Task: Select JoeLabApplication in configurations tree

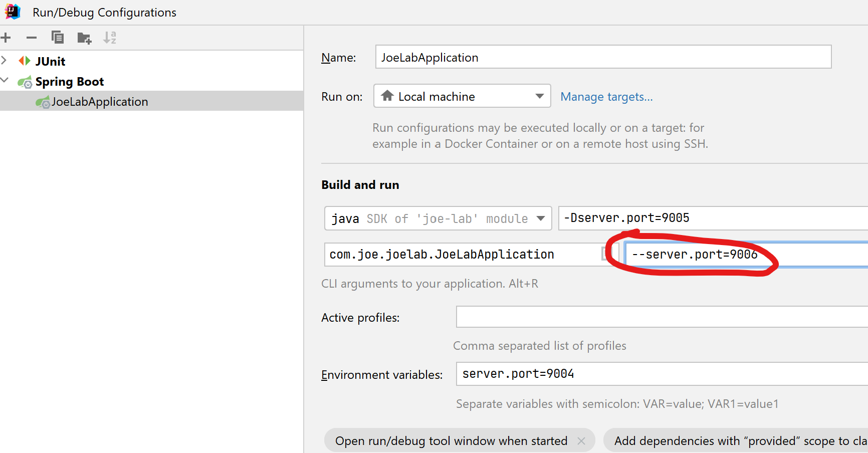Action: 151,101
